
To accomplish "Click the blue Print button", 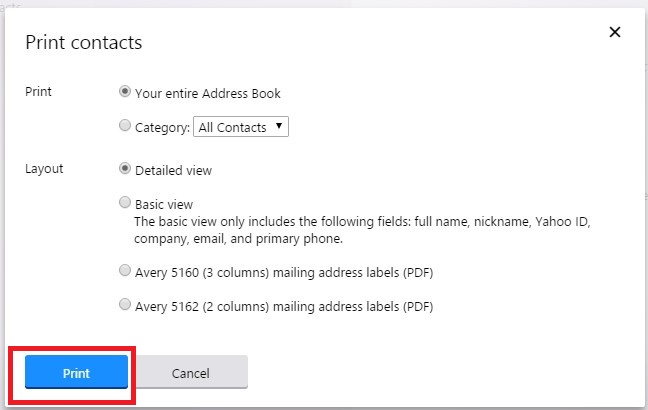I will 76,373.
